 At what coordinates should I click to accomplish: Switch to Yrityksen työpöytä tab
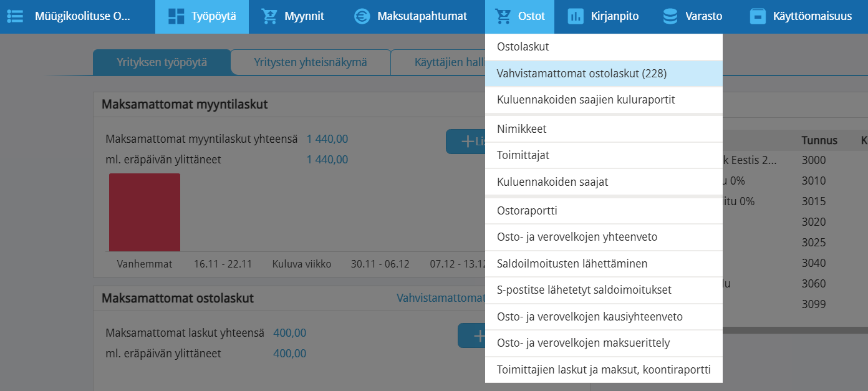click(x=162, y=62)
